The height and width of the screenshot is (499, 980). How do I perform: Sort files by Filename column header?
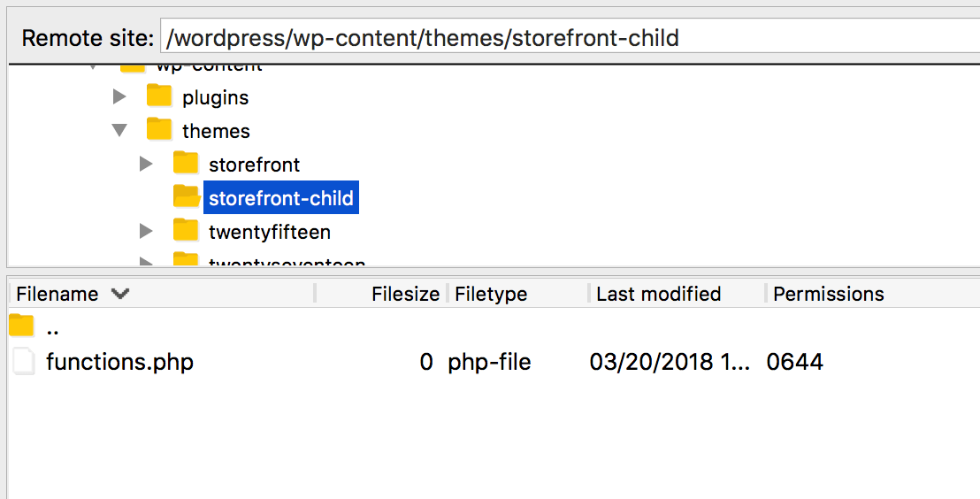pyautogui.click(x=57, y=294)
